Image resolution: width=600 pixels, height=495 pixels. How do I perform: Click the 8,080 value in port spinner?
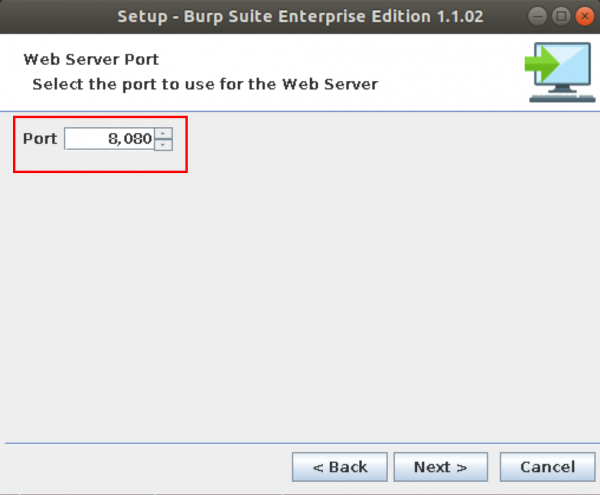[x=129, y=139]
